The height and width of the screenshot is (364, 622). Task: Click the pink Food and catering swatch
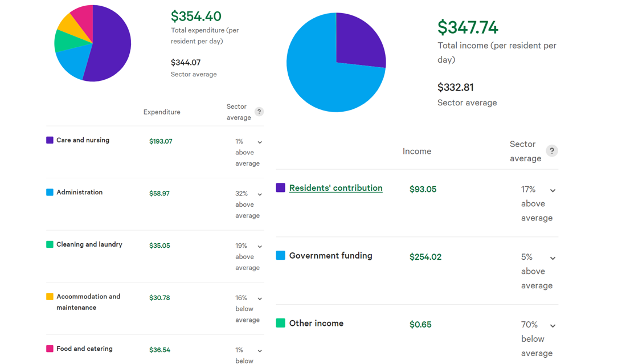(50, 349)
